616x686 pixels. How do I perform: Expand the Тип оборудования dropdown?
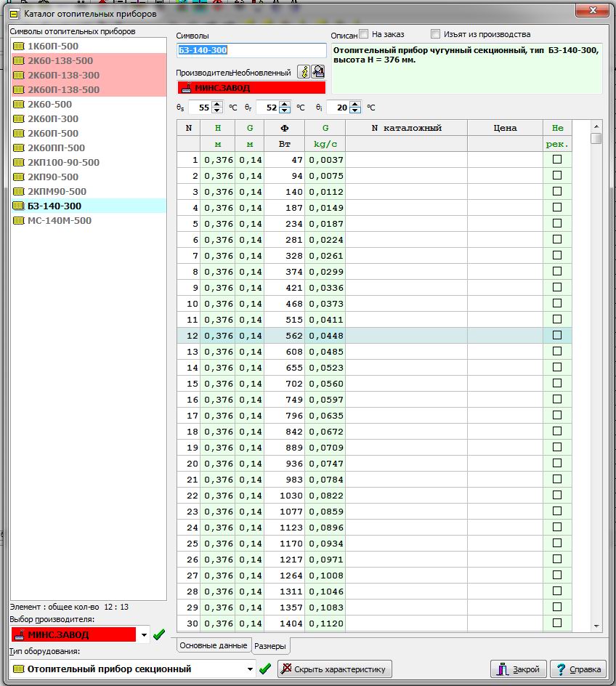[x=251, y=669]
